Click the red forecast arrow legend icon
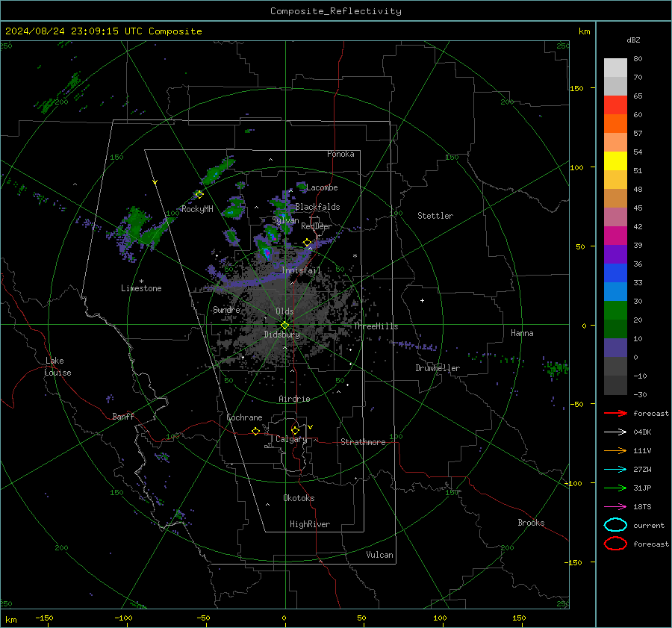672x628 pixels. click(x=615, y=413)
